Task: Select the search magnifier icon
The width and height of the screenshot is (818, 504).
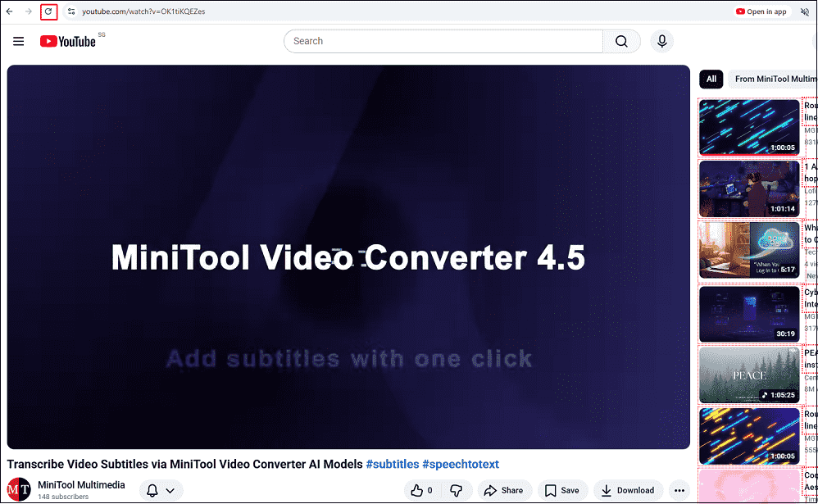Action: click(620, 40)
